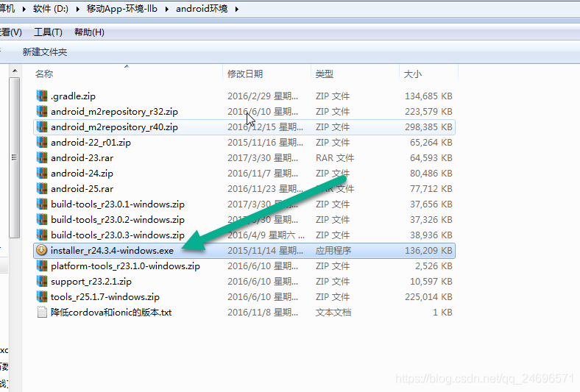Select file name android-24.zip

point(82,174)
